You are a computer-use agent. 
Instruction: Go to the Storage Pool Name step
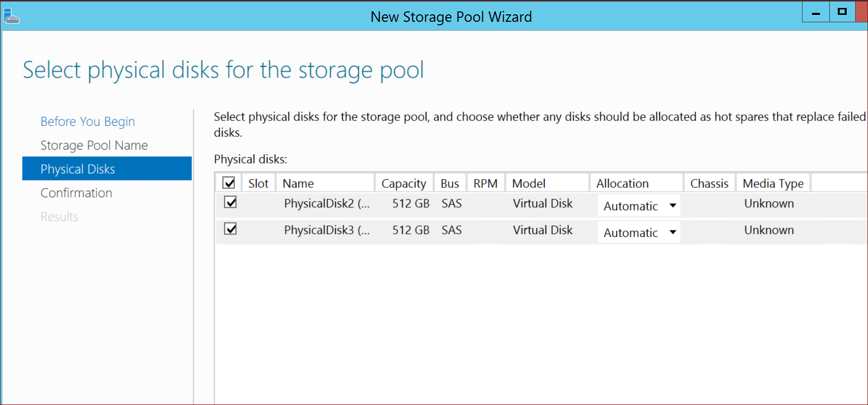click(x=94, y=145)
